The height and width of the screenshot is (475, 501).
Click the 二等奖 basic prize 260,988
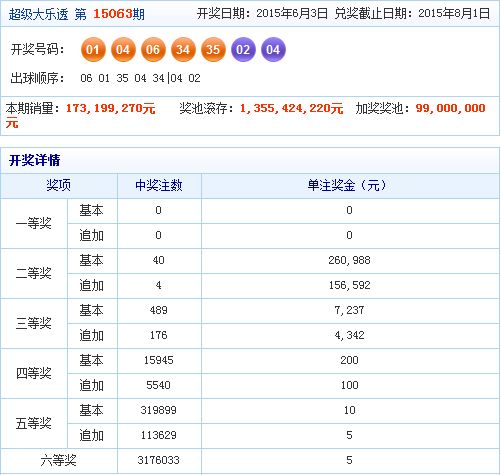tap(349, 260)
